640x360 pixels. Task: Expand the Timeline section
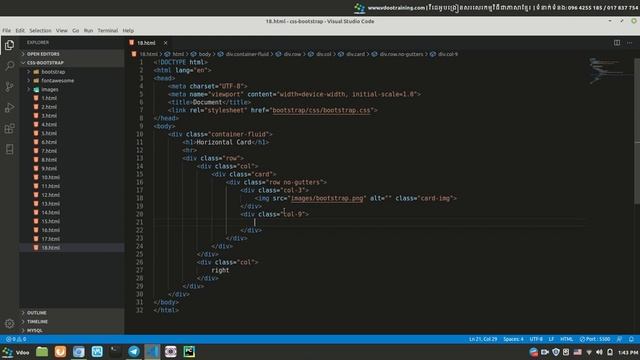pyautogui.click(x=71, y=322)
